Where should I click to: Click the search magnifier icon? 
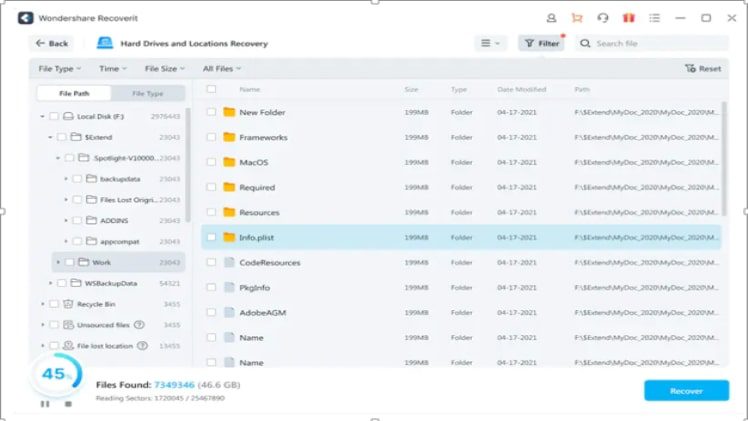point(585,43)
